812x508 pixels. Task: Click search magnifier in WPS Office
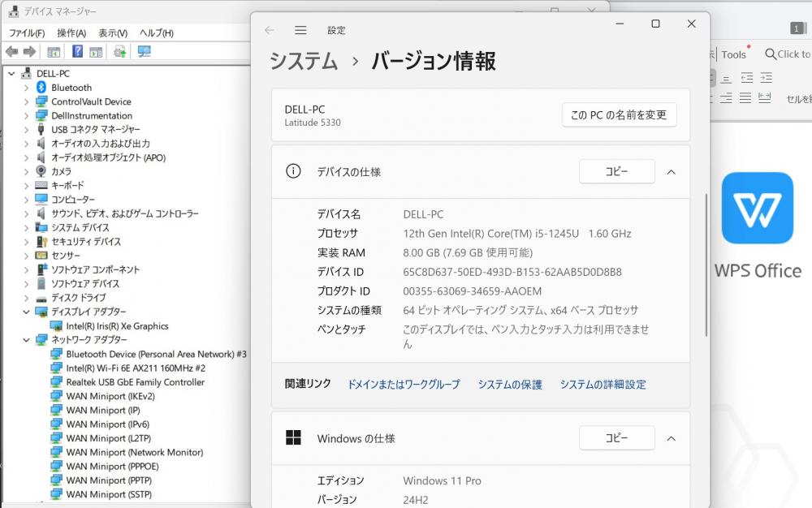pyautogui.click(x=771, y=54)
